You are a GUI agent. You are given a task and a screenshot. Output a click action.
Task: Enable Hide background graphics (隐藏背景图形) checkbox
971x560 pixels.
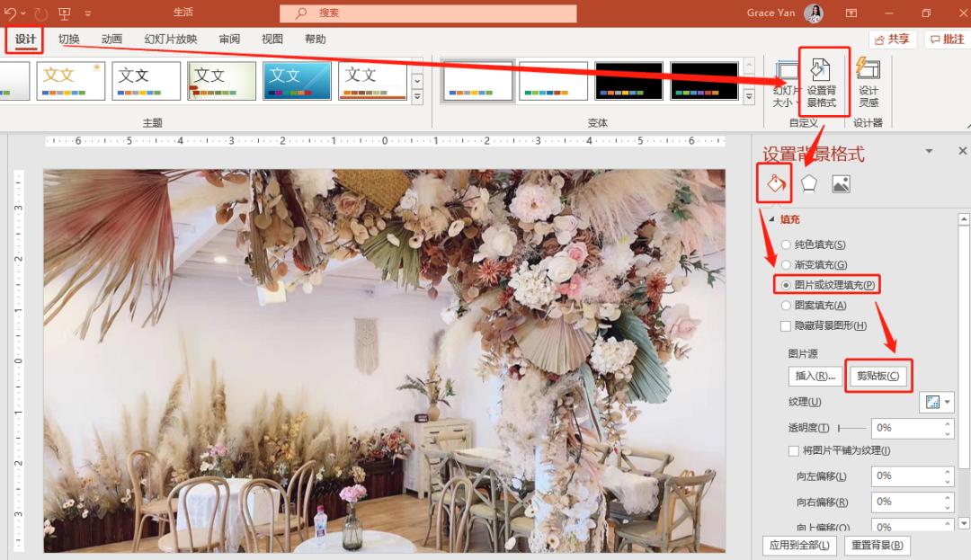pyautogui.click(x=787, y=325)
